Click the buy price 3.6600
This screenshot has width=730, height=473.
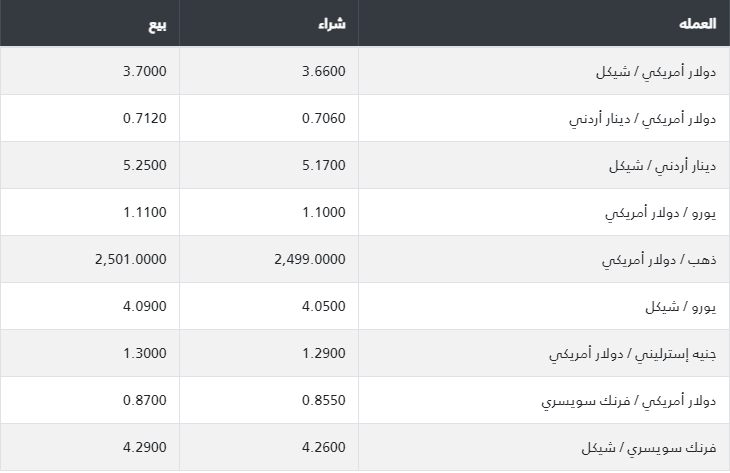324,71
